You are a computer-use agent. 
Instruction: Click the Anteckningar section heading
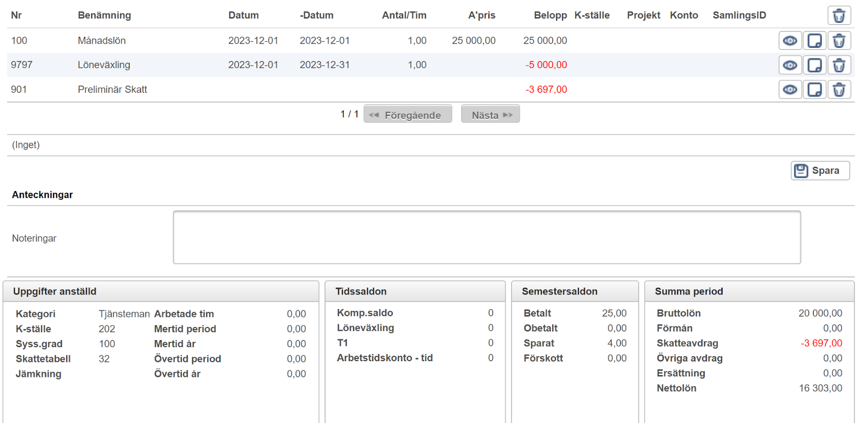[42, 195]
